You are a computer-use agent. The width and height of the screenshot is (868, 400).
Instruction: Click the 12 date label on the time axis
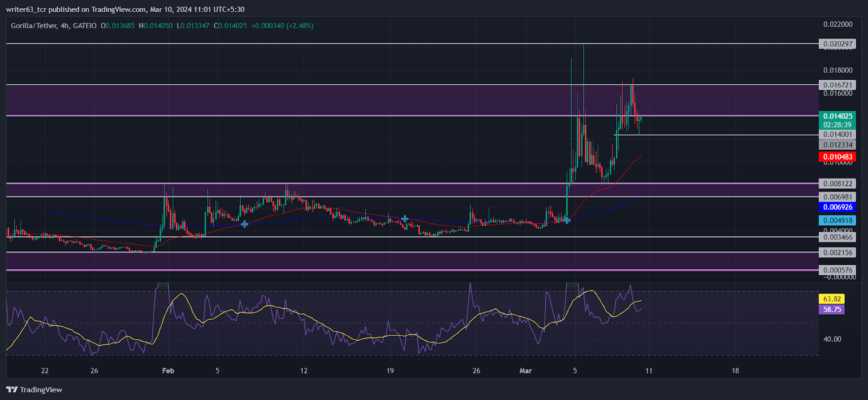click(x=304, y=371)
